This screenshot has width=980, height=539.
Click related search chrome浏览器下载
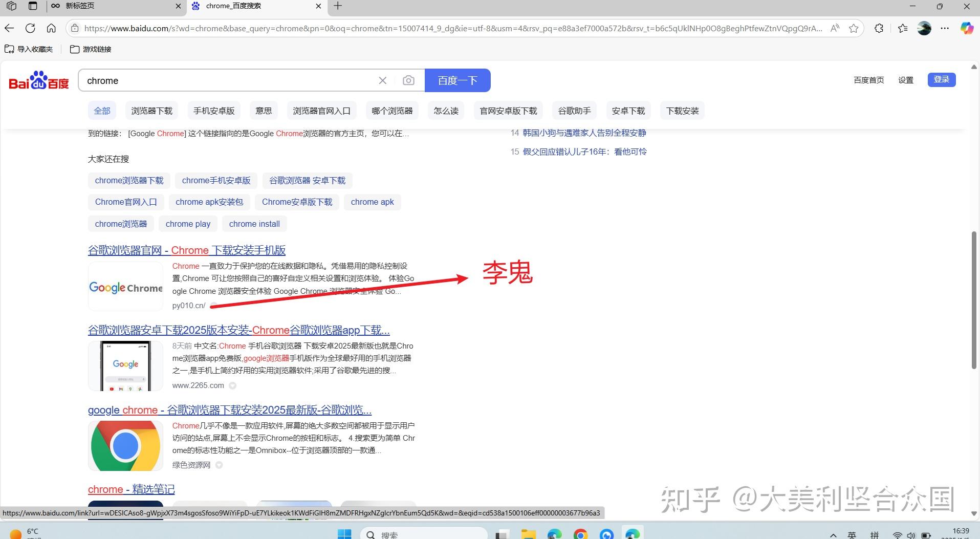[129, 180]
